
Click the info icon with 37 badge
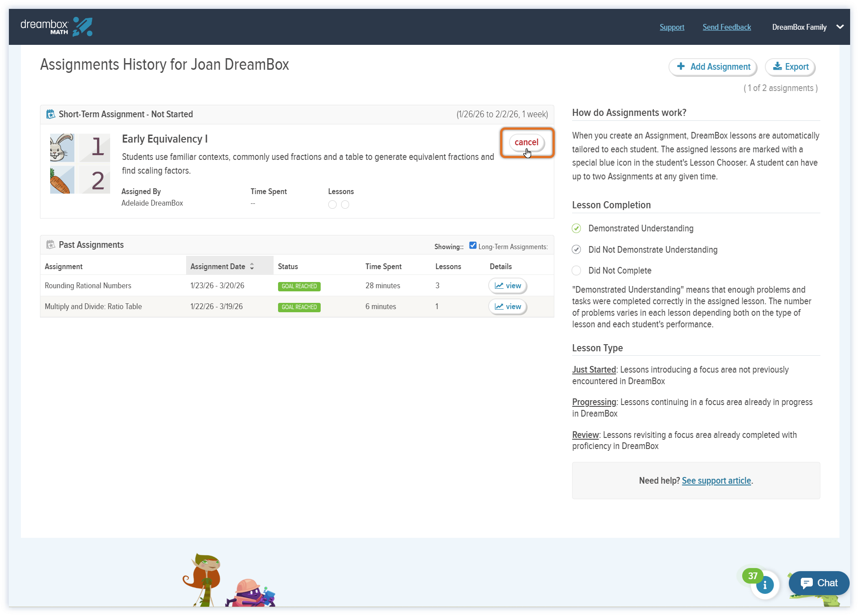pos(764,585)
